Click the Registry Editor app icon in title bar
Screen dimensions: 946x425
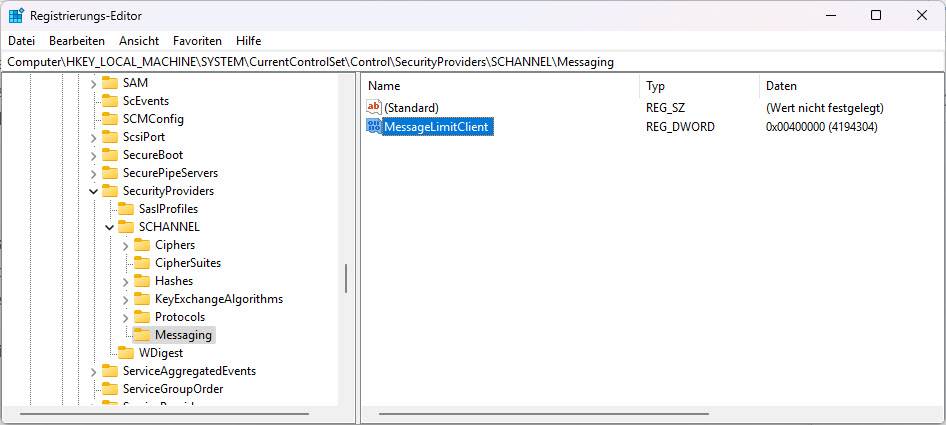tap(16, 15)
